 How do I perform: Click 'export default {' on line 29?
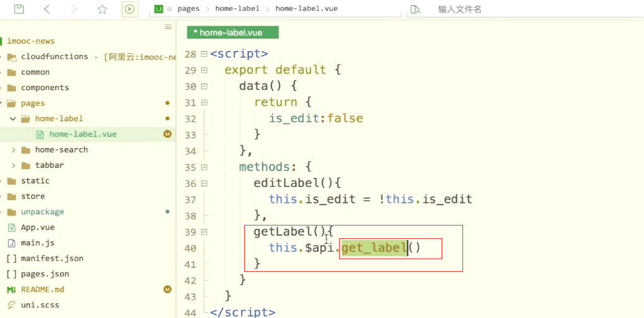[x=283, y=70]
